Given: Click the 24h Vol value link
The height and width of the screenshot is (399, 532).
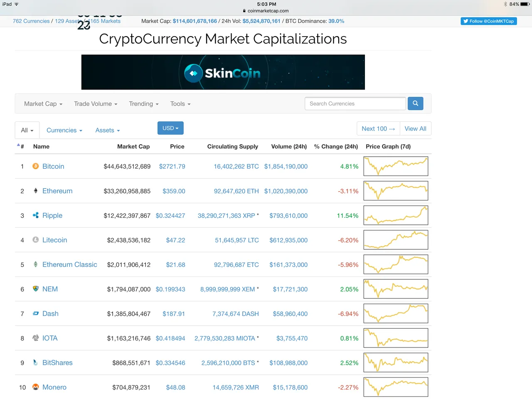Looking at the screenshot, I should pos(261,21).
